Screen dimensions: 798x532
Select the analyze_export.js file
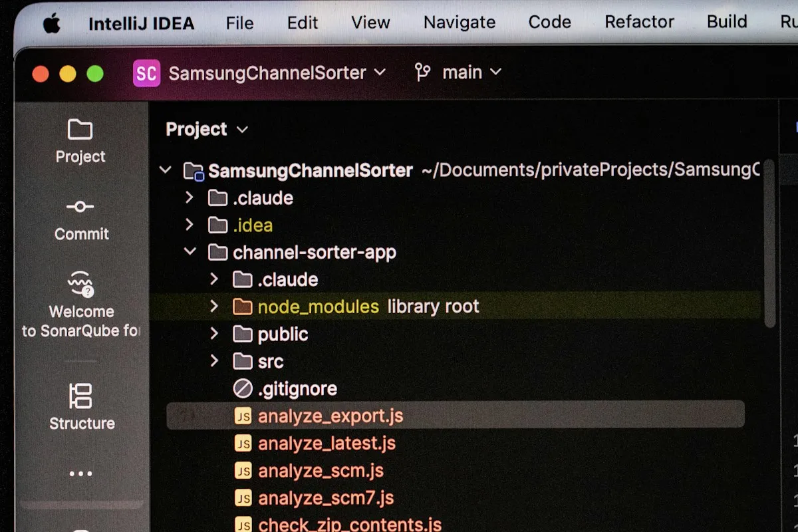pos(456,416)
